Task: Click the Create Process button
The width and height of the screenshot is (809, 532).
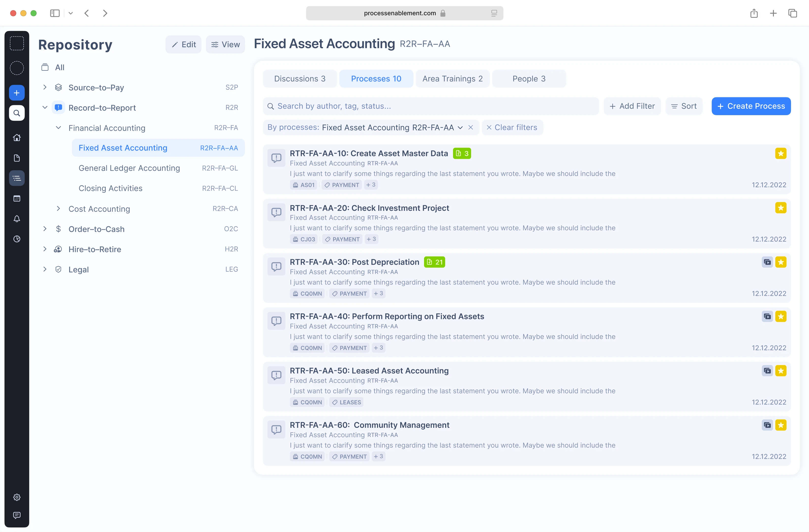Action: [751, 107]
